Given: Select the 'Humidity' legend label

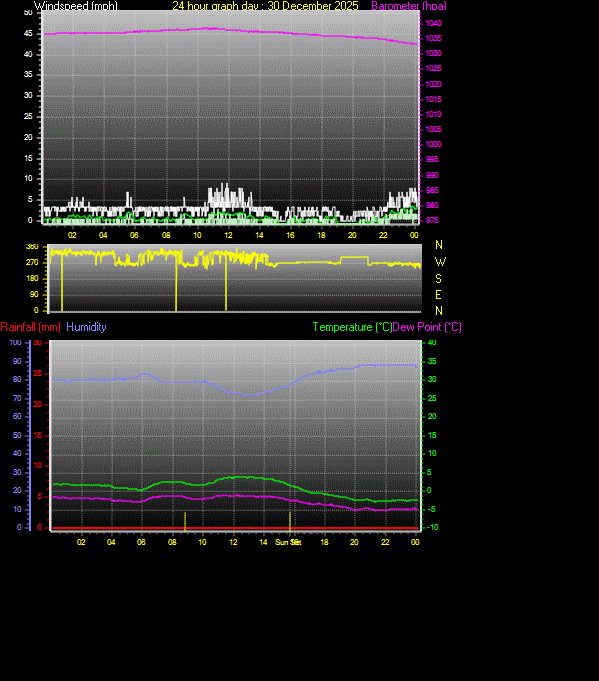Looking at the screenshot, I should click(x=86, y=327).
